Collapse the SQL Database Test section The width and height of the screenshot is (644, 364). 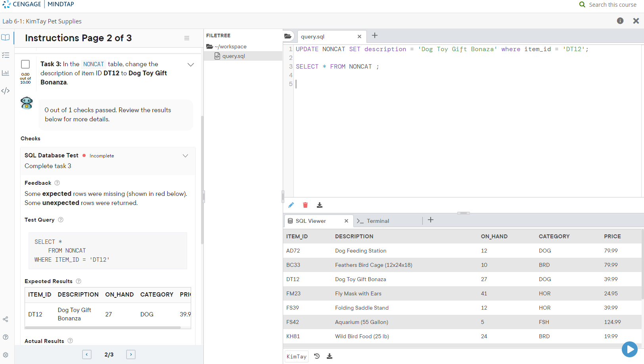point(185,156)
